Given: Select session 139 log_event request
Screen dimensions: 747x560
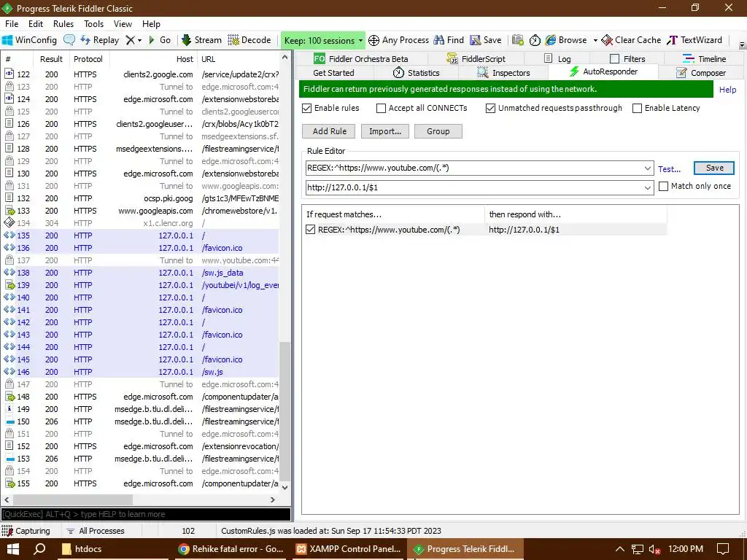Looking at the screenshot, I should pos(141,285).
